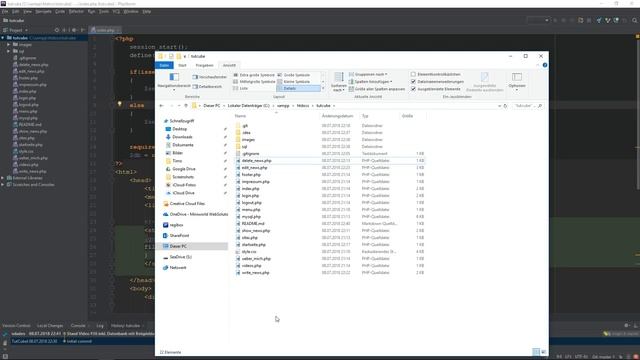This screenshot has height=360, width=640.
Task: Choose 'Mittelgroße Symbole' layout
Action: [x=254, y=82]
